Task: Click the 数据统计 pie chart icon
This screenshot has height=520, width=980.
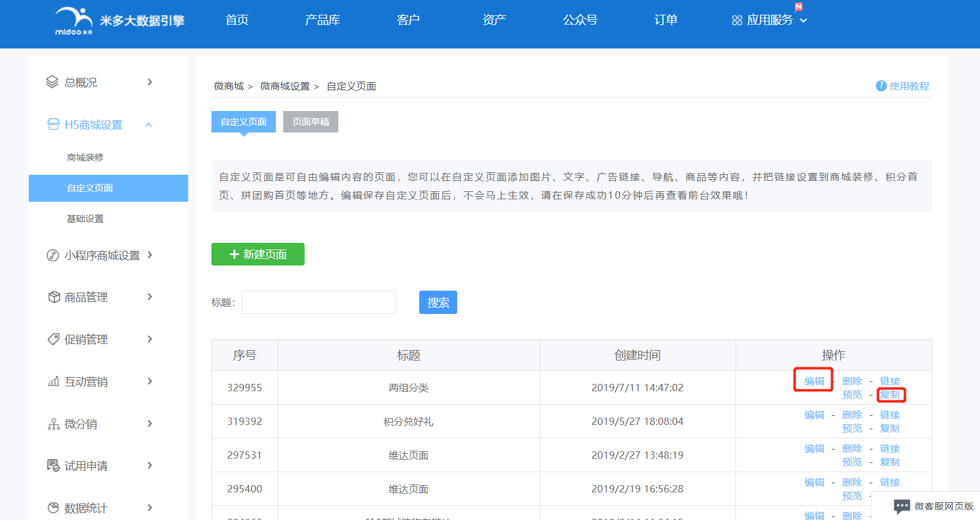Action: click(x=53, y=508)
